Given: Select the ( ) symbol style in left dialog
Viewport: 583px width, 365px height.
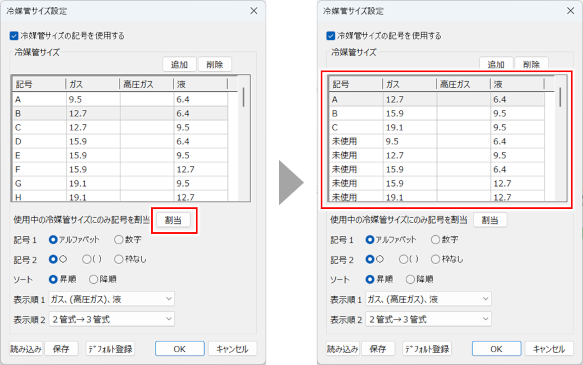Looking at the screenshot, I should [87, 259].
